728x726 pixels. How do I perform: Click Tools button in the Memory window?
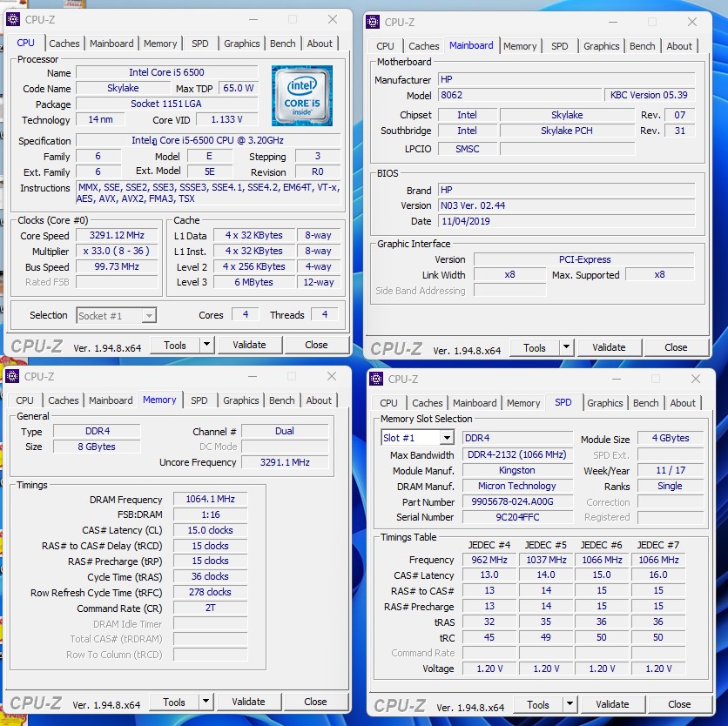point(174,702)
